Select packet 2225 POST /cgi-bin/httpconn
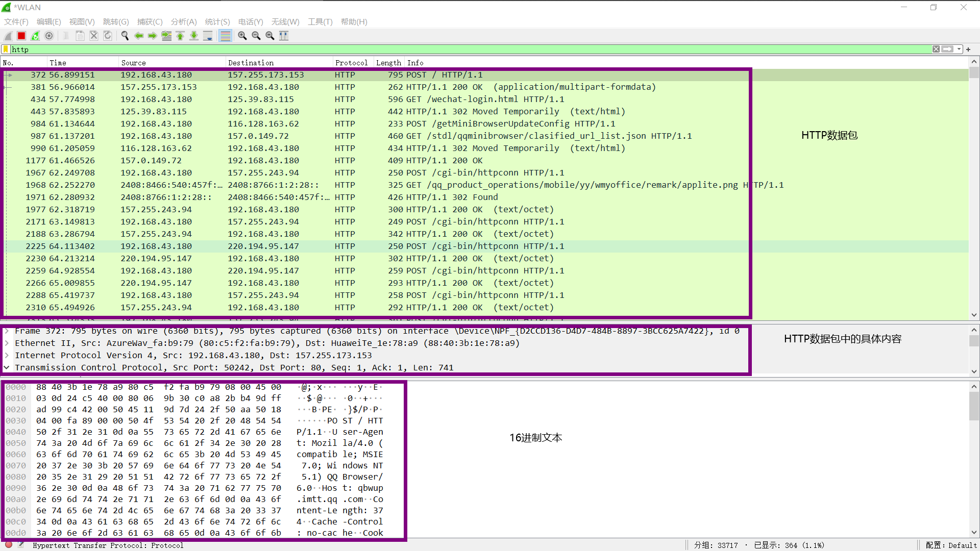980x551 pixels. 485,246
